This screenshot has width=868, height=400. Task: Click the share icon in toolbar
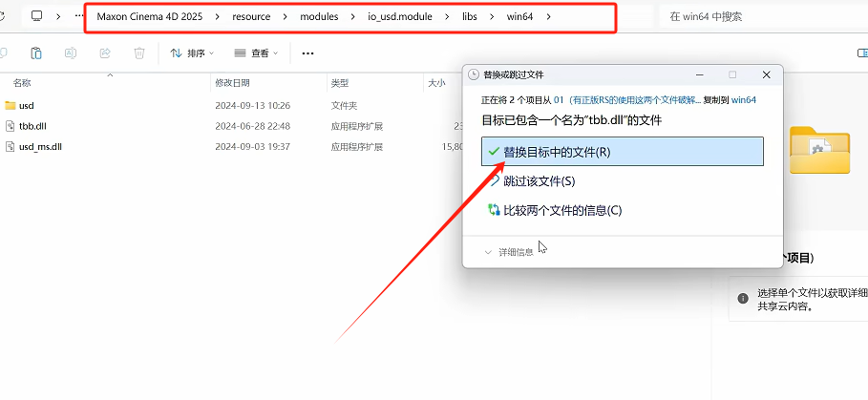(x=104, y=53)
